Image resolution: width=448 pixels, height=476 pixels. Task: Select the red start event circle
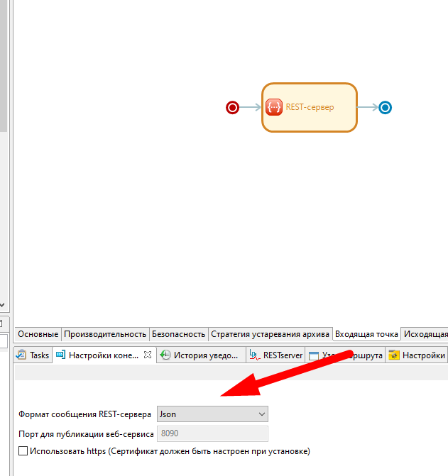[x=232, y=108]
